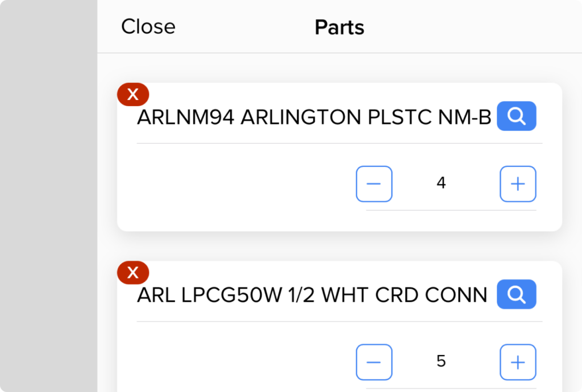Delete the ARL LPCG50W part using red X
Viewport: 582px width, 392px height.
(x=132, y=273)
